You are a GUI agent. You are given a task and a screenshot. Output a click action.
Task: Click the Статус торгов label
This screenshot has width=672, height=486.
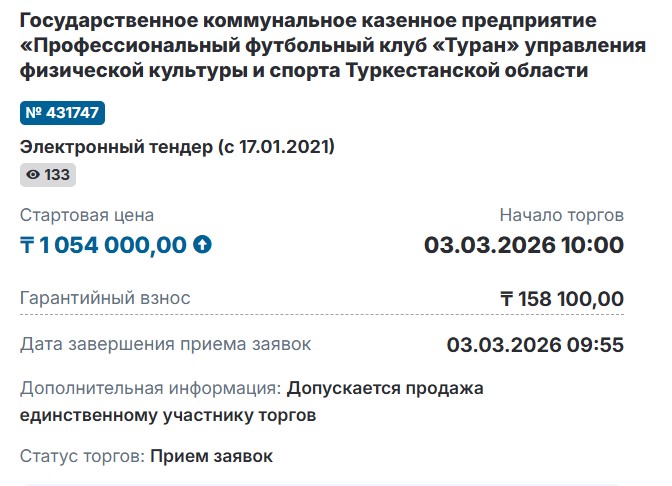point(82,457)
